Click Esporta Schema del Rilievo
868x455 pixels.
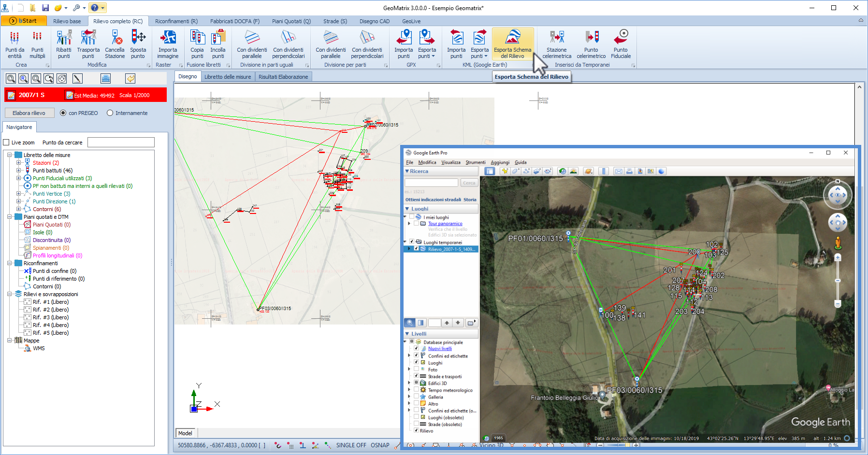pyautogui.click(x=513, y=44)
